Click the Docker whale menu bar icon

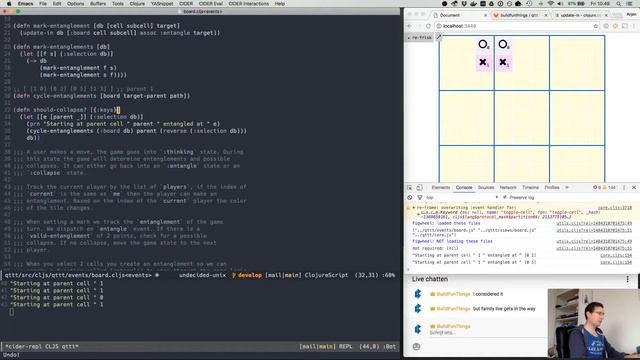pos(473,4)
